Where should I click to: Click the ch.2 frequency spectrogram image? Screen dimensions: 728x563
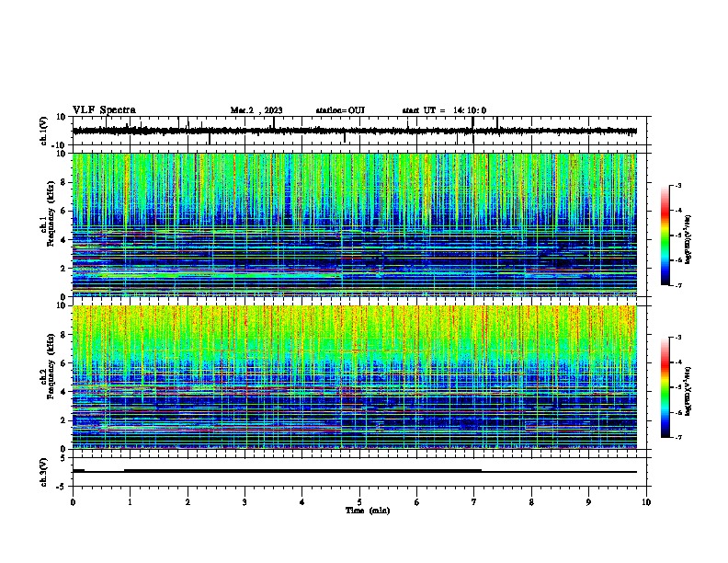[x=355, y=377]
